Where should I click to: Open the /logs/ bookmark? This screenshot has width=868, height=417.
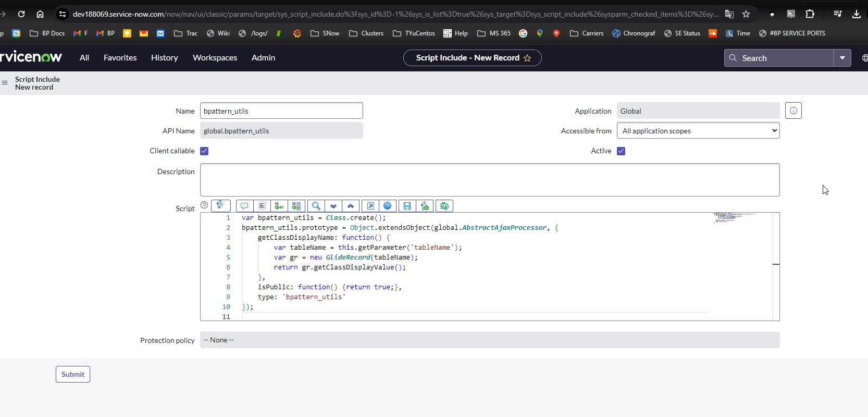click(253, 33)
